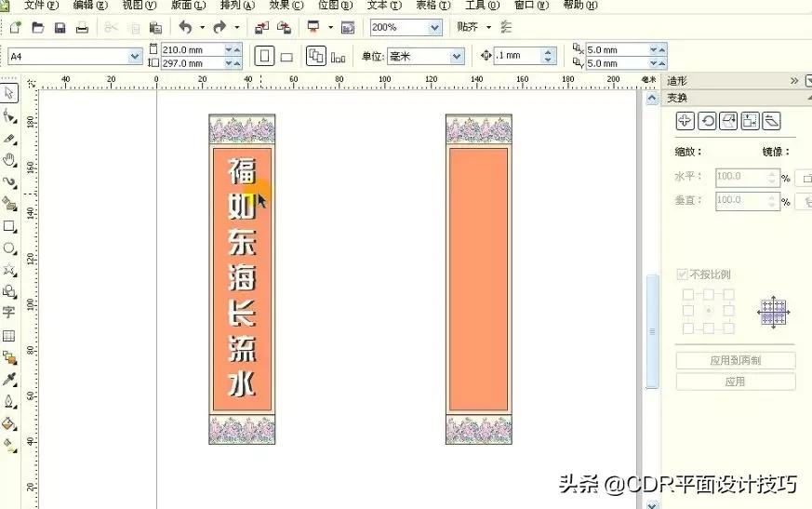The height and width of the screenshot is (509, 812).
Task: Switch to Rotate transform mode
Action: point(707,121)
